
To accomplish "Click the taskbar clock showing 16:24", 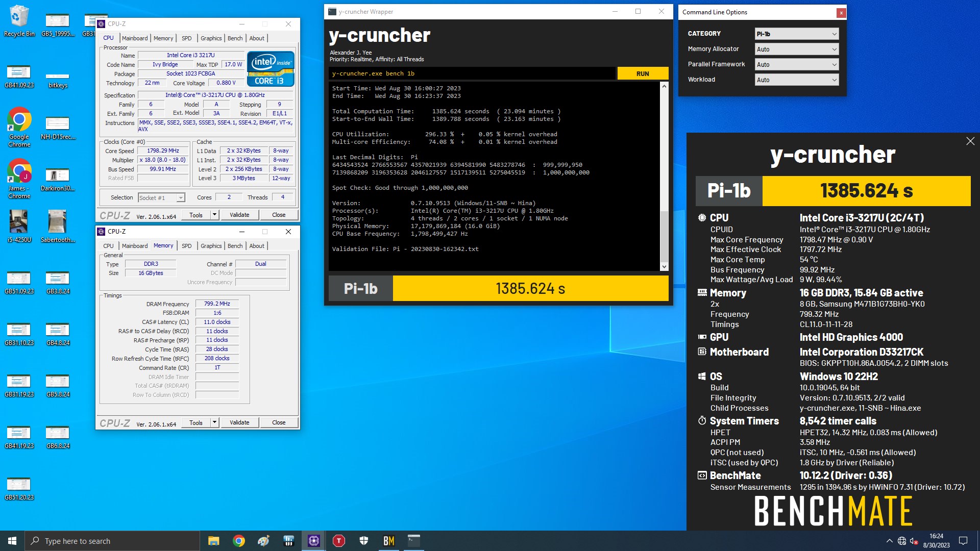I will point(936,541).
